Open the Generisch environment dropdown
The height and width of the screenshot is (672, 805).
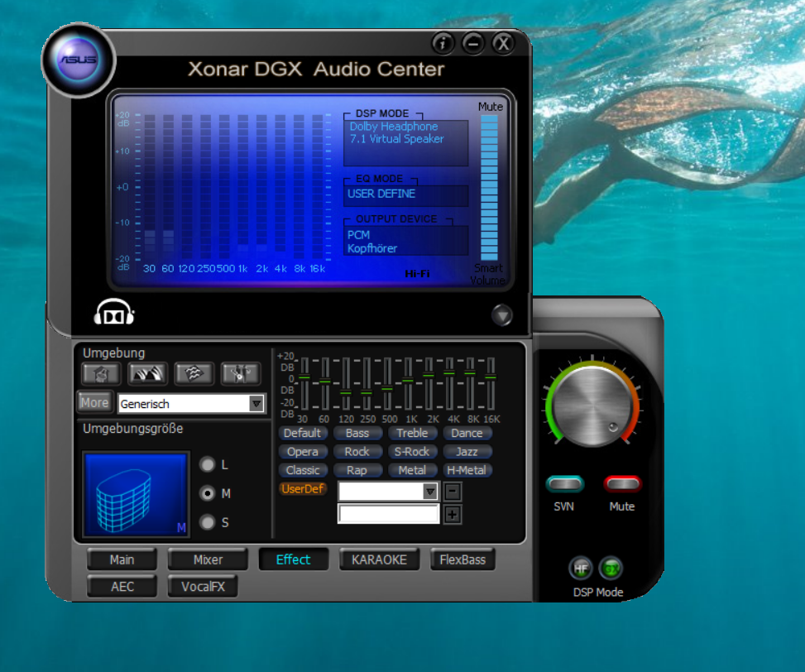pyautogui.click(x=191, y=404)
